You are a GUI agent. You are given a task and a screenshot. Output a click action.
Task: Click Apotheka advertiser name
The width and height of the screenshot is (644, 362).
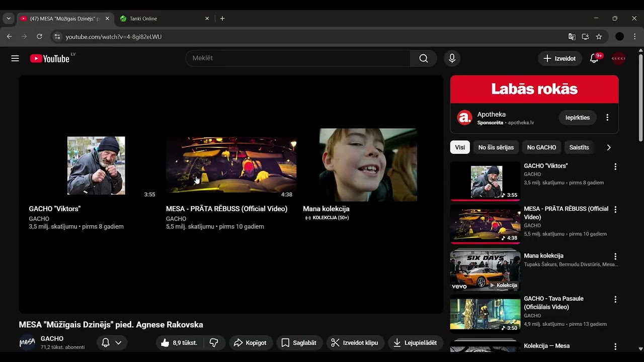tap(492, 114)
